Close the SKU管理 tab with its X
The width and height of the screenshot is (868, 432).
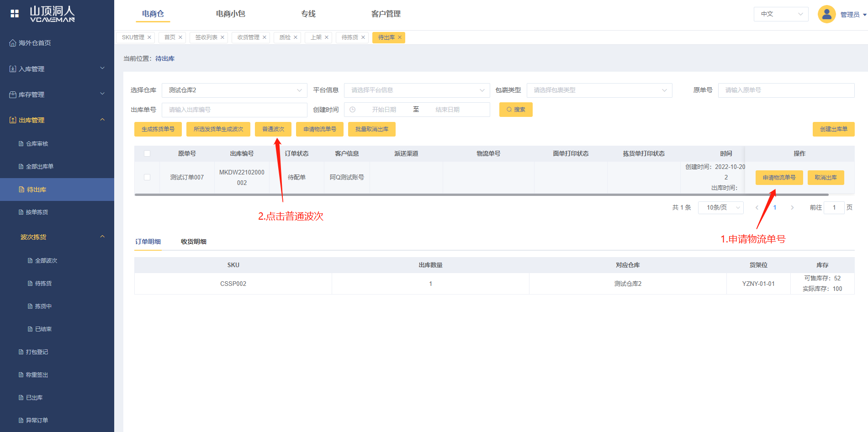[149, 37]
